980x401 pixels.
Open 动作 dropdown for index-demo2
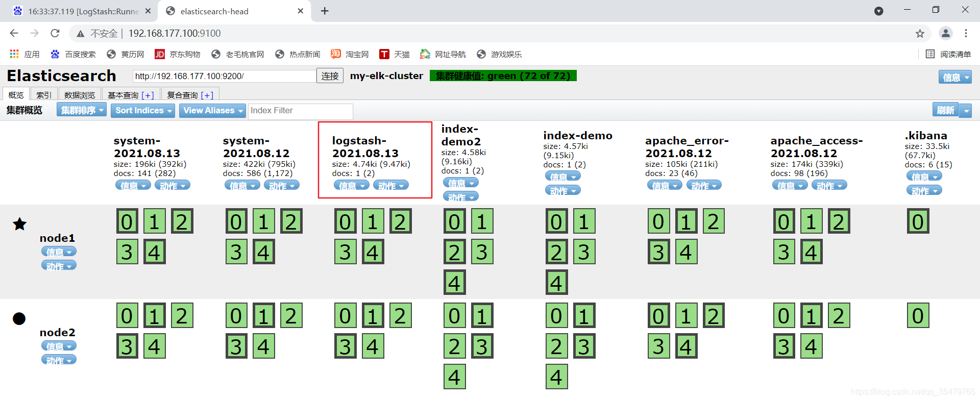point(461,196)
